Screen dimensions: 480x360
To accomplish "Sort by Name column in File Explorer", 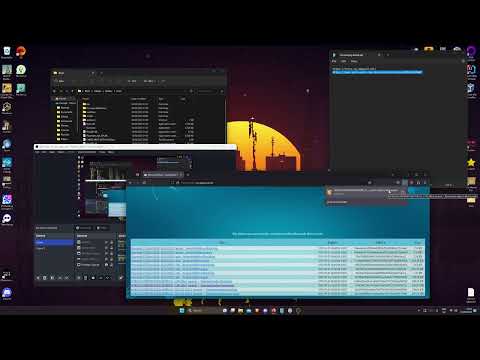I will point(85,99).
